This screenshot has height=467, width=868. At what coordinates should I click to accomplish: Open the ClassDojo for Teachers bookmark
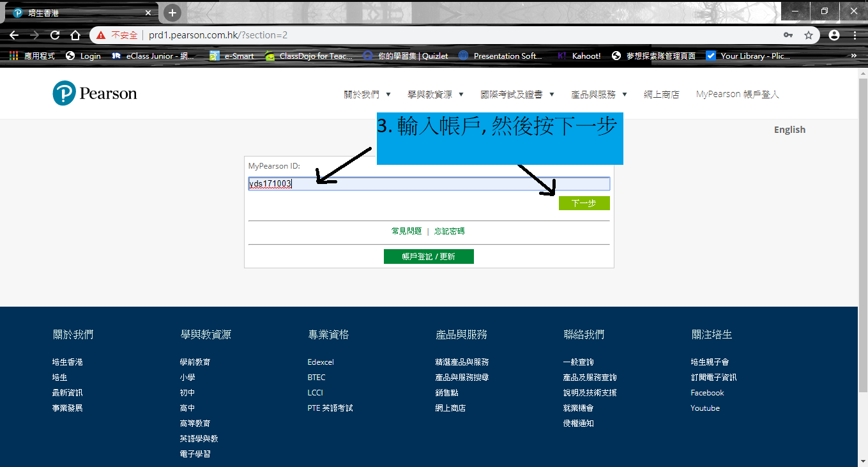[308, 56]
